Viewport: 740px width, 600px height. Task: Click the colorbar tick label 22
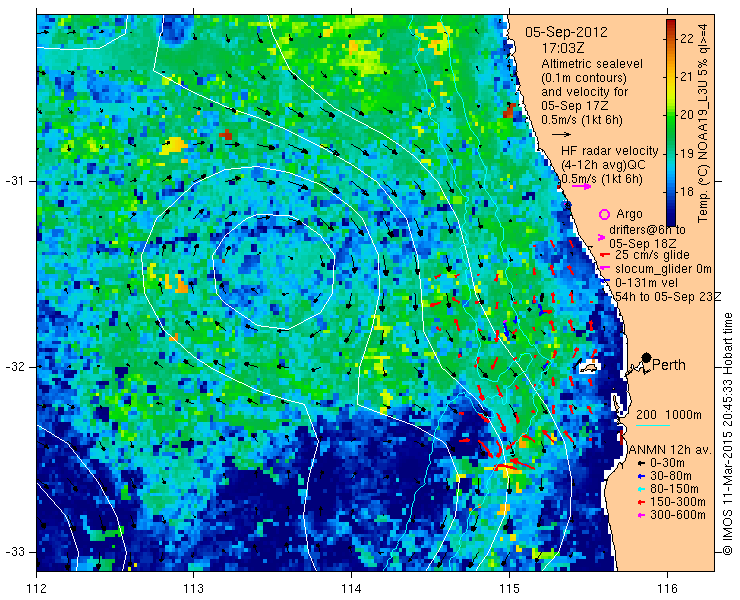(x=687, y=38)
